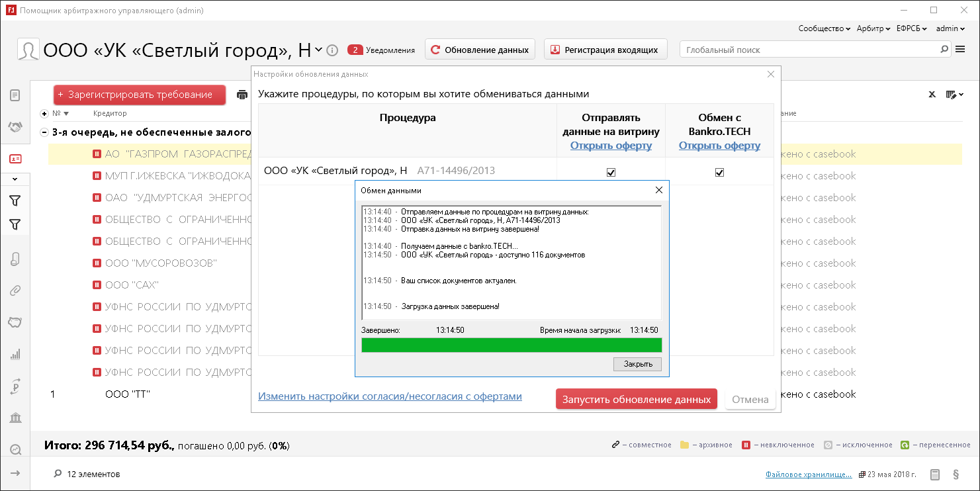Uncheck the send data to showcase checkbox
980x491 pixels.
(611, 172)
